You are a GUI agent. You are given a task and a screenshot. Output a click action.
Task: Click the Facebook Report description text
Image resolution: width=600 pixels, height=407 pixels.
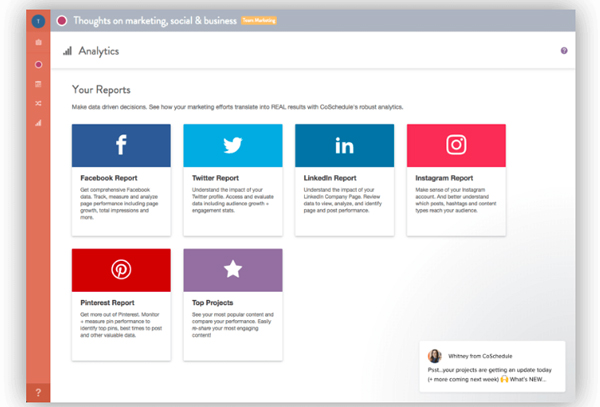click(x=119, y=204)
